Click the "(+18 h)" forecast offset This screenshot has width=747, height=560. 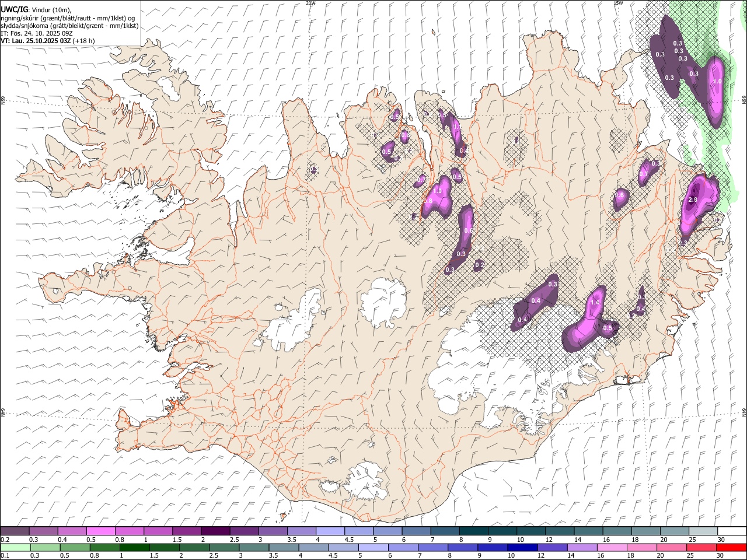pyautogui.click(x=84, y=41)
